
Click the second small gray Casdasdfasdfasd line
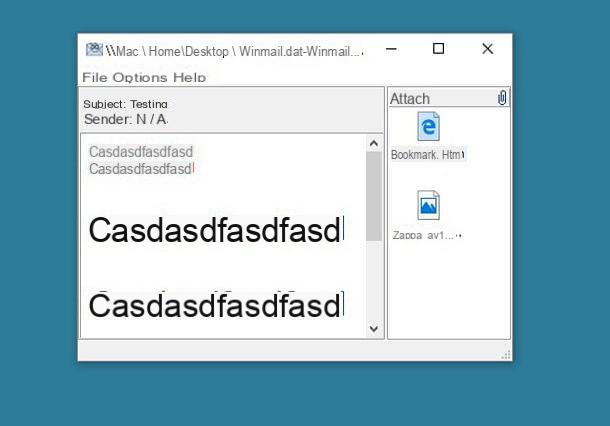tap(141, 169)
